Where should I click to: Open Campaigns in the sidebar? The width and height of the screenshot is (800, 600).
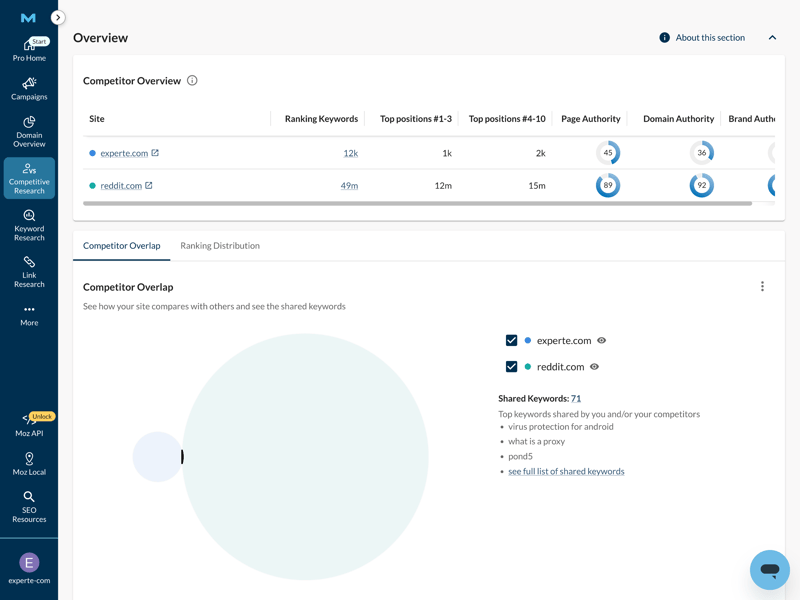29,89
